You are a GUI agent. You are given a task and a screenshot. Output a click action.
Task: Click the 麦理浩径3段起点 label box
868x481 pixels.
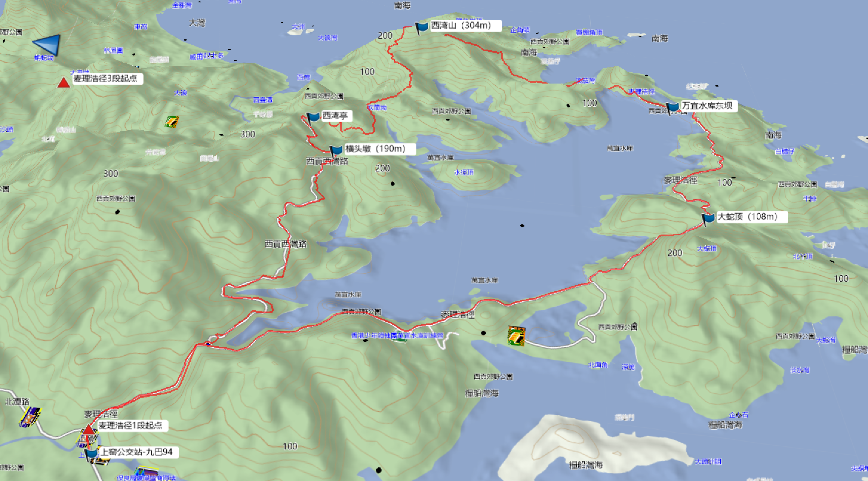click(x=107, y=79)
